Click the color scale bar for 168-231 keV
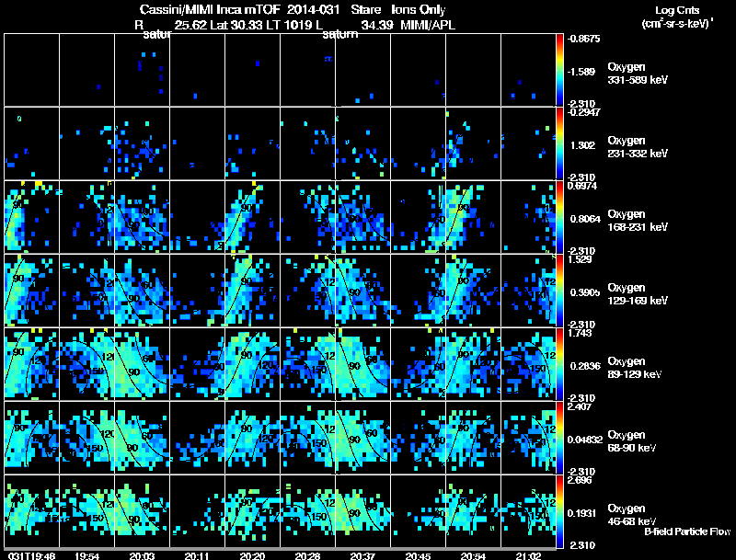 559,217
